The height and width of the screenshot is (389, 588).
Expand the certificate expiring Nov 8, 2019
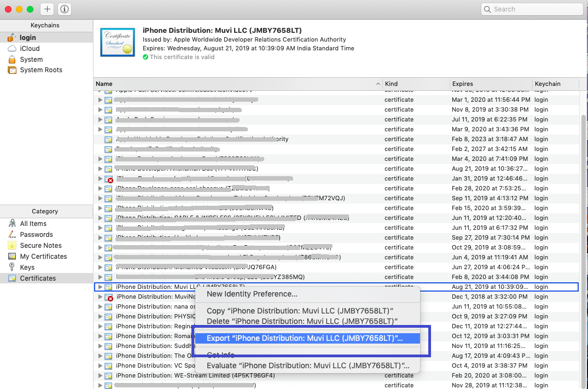(x=100, y=109)
